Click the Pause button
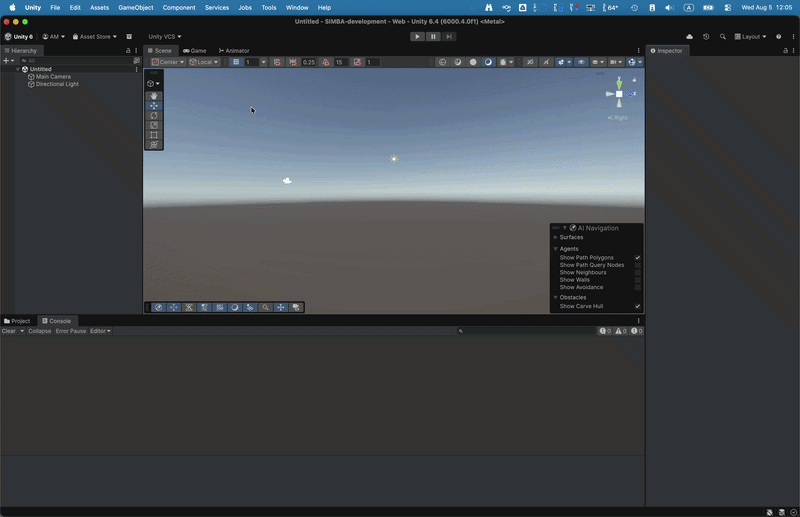Image resolution: width=800 pixels, height=517 pixels. [433, 37]
